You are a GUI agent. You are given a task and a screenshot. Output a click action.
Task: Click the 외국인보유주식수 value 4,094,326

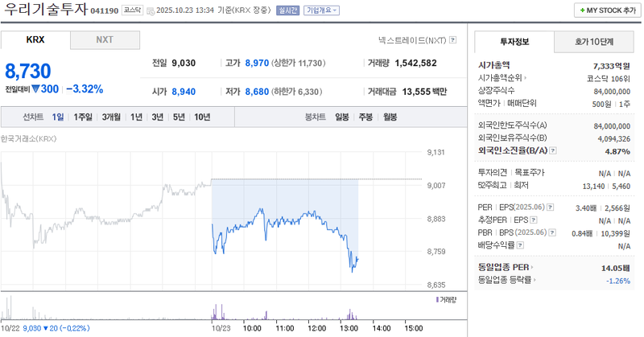(614, 139)
